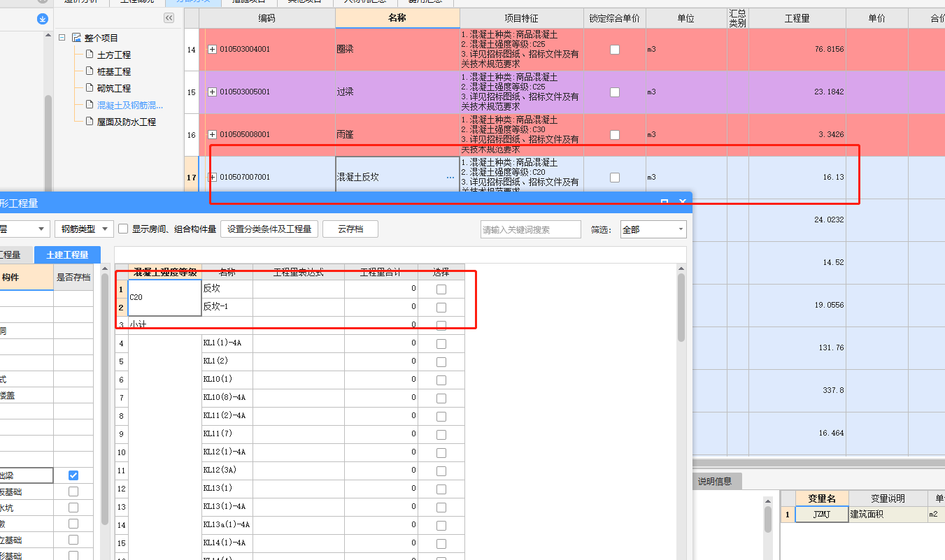Click 设置分类条件及工程量 button

(x=269, y=229)
